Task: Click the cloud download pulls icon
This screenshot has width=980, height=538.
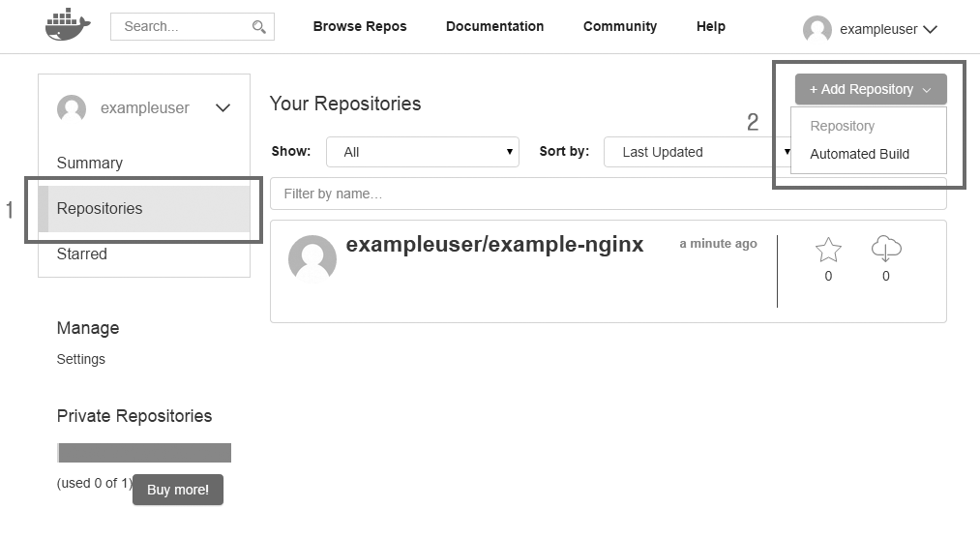Action: (885, 250)
